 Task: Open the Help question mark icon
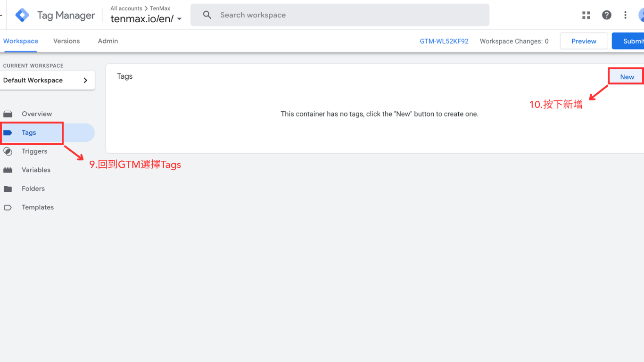coord(607,15)
